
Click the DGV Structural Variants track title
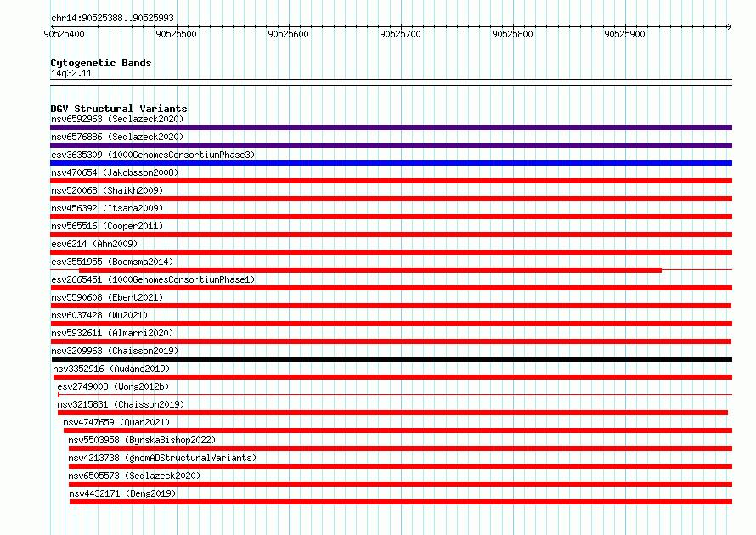tap(119, 109)
